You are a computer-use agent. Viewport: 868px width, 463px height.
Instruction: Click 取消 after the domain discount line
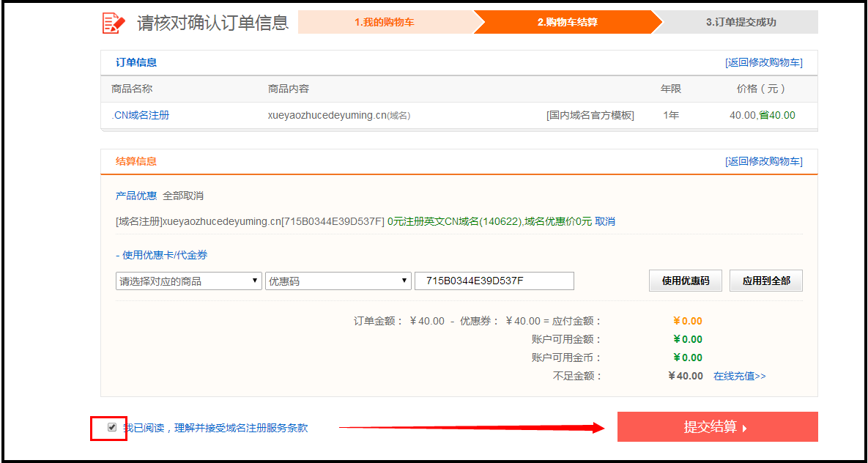pos(605,221)
